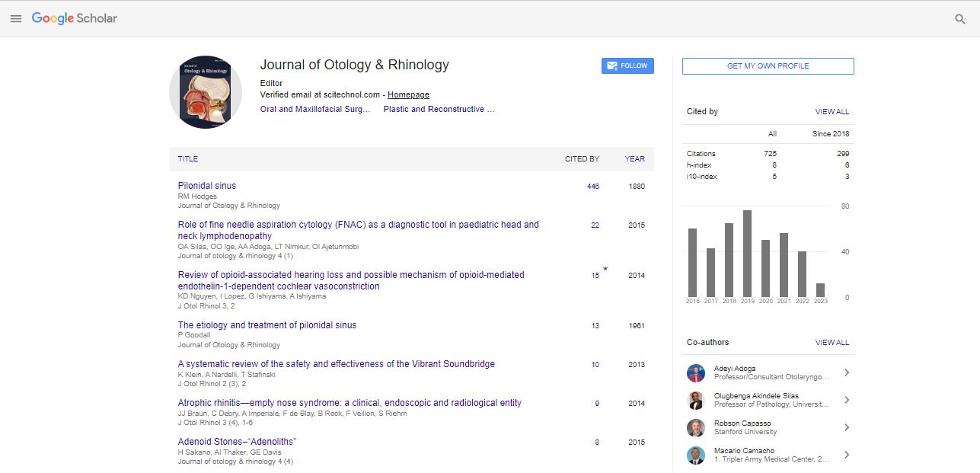Select Plastic and Reconstructive interest link
Viewport: 980px width, 473px height.
[x=439, y=110]
